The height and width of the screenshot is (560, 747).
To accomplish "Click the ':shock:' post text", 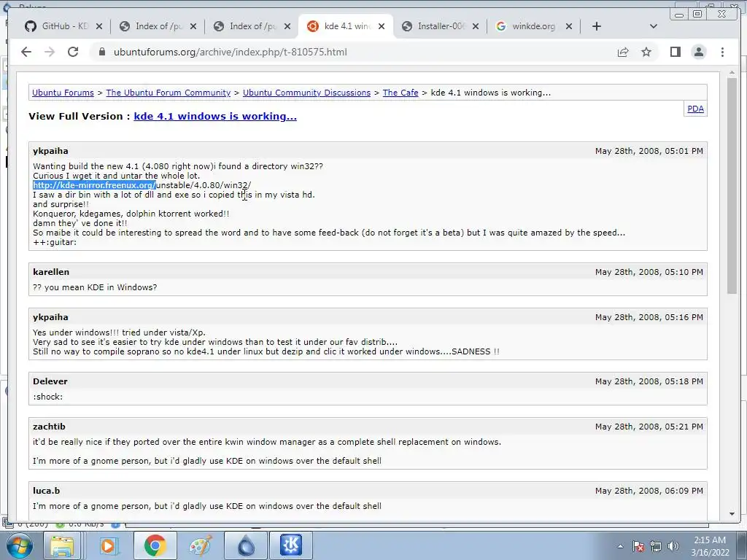I will [x=47, y=397].
